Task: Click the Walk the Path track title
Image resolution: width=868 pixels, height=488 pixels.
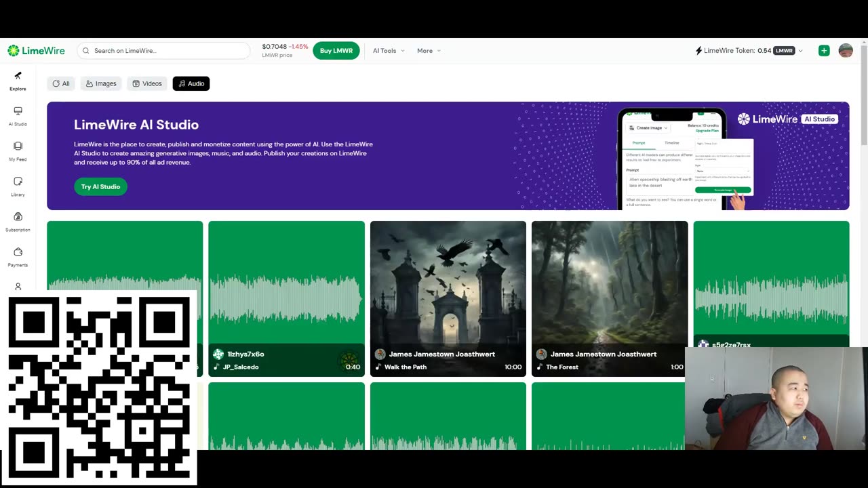Action: click(x=406, y=367)
